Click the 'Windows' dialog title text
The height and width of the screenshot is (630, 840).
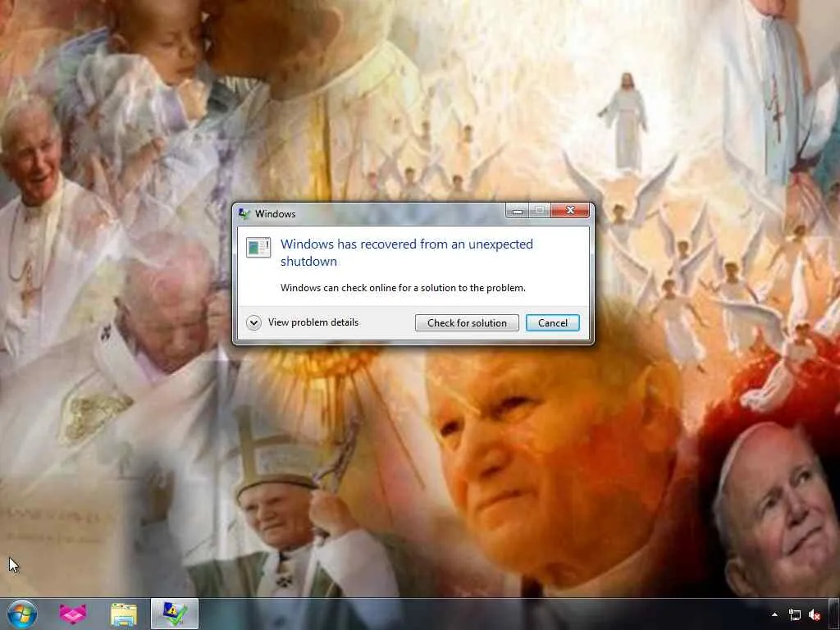click(275, 214)
